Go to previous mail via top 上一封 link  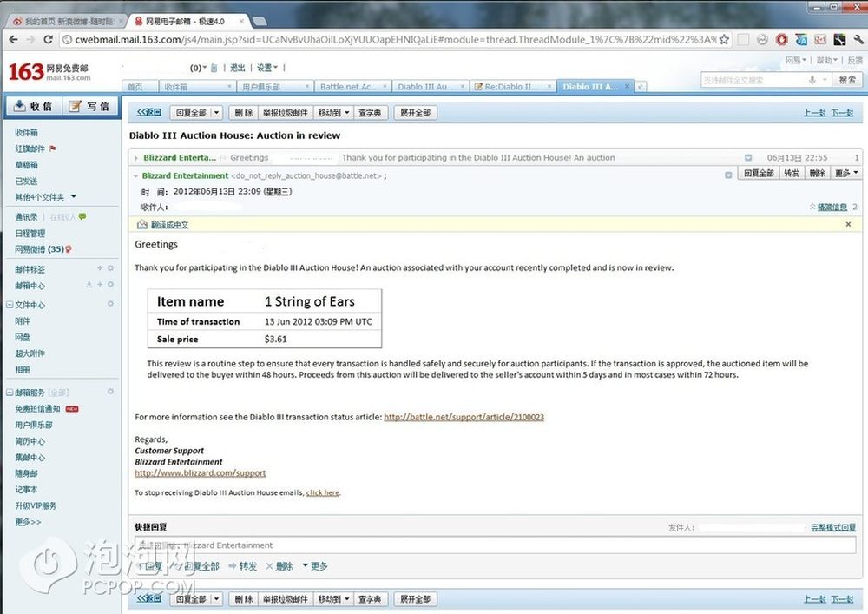(x=815, y=112)
